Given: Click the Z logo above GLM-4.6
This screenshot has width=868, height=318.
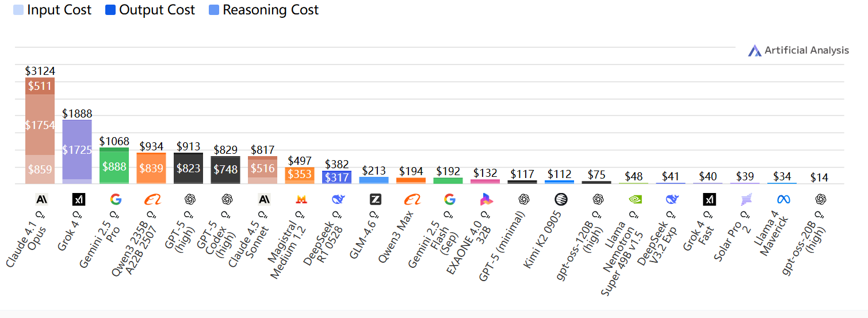Looking at the screenshot, I should pyautogui.click(x=376, y=199).
